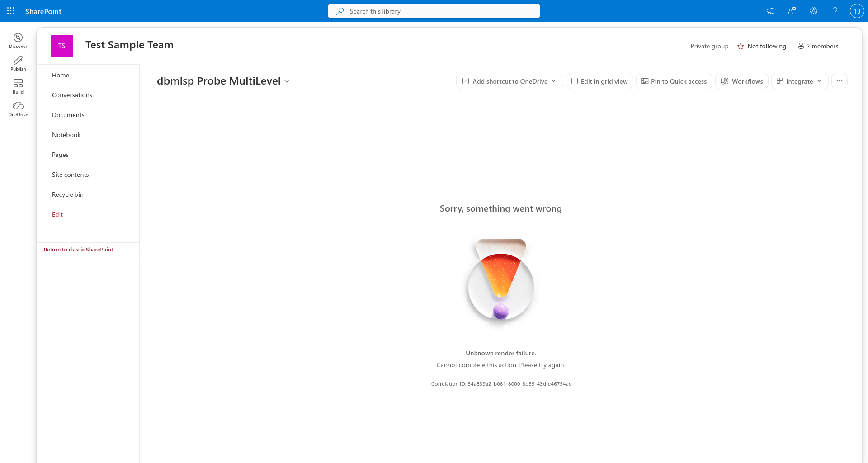Open more commands ellipsis menu
The image size is (868, 463).
840,81
